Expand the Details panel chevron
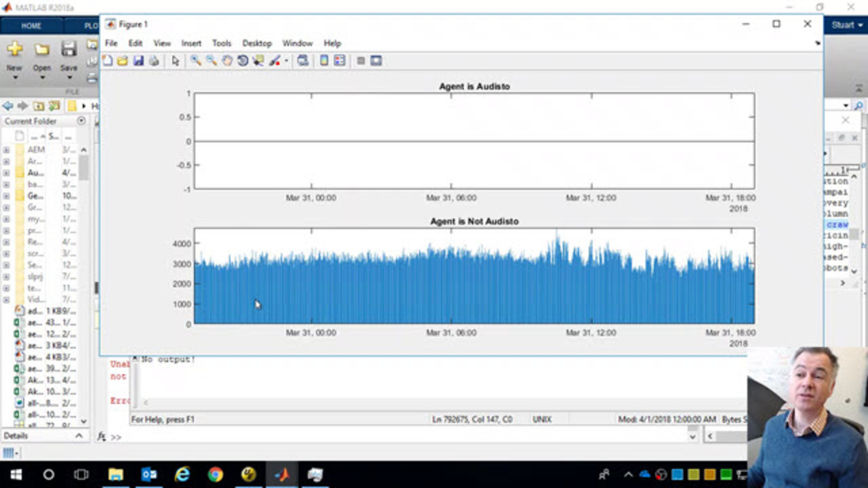The image size is (868, 488). coord(79,436)
